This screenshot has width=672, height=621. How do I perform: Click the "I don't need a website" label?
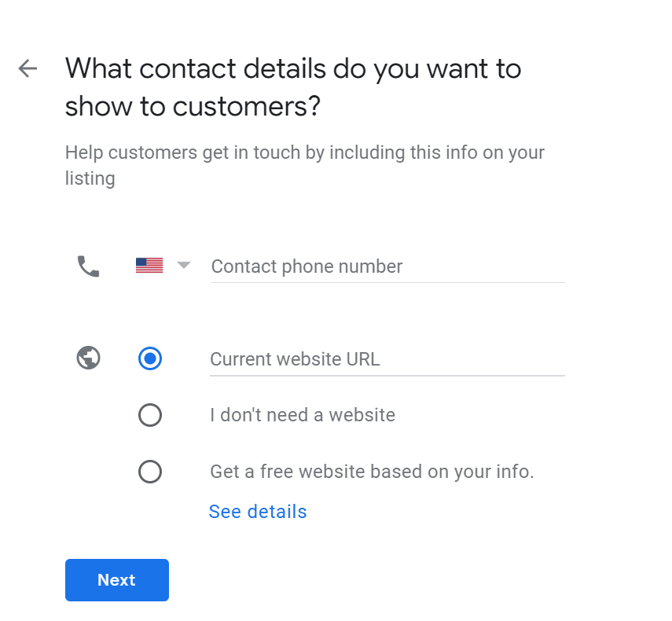pos(303,415)
